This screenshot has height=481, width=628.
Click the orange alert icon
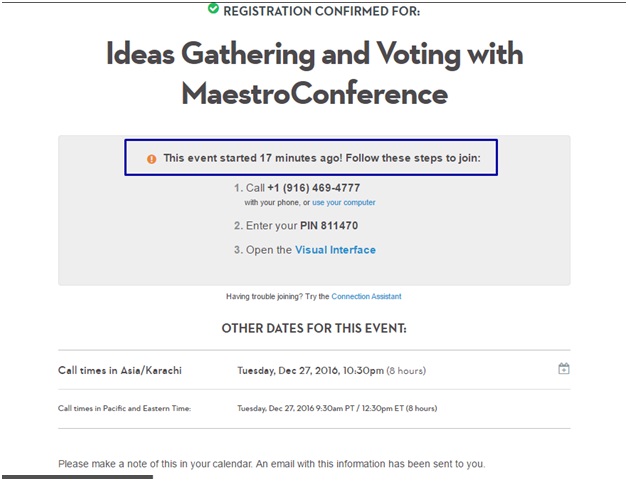point(151,159)
